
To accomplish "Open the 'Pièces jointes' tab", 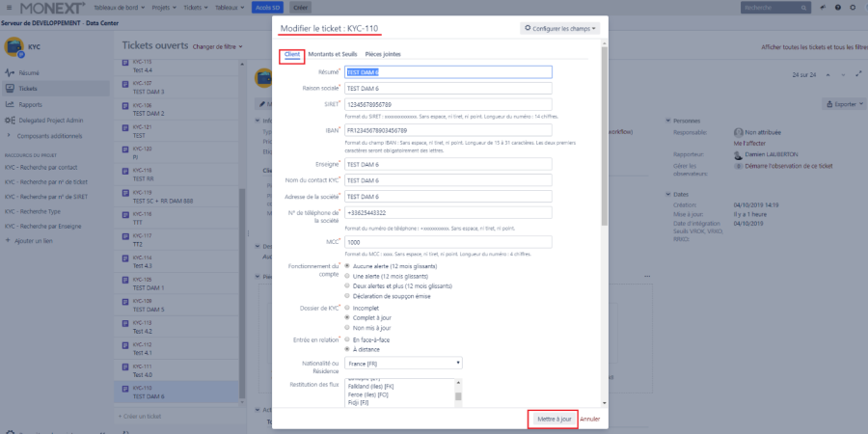I will [383, 54].
